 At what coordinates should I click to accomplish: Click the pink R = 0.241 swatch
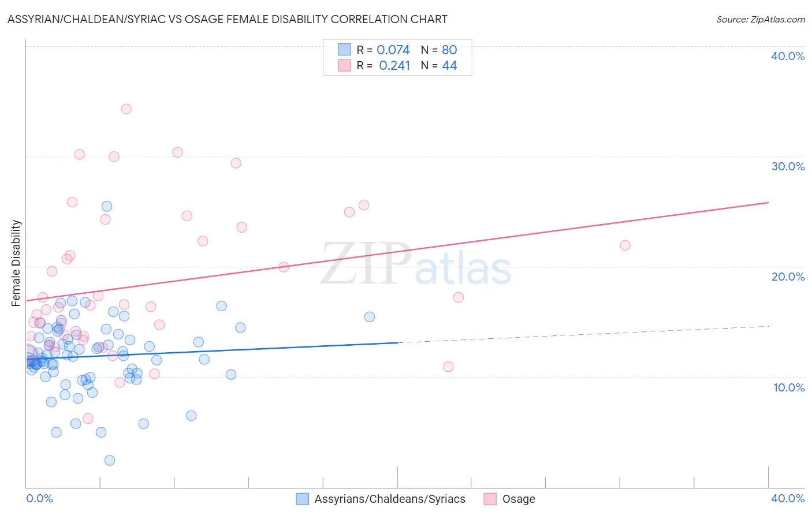344,65
